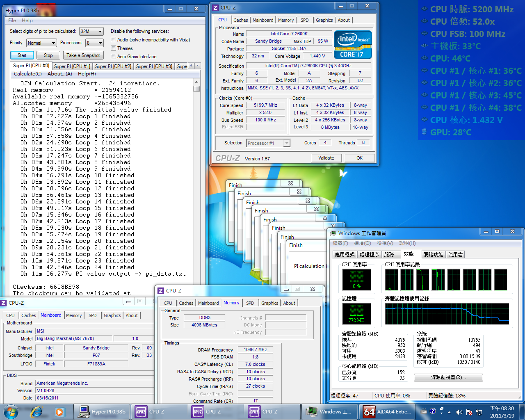Click the Z title icon of CPU-Z processor window
525x420 pixels.
pos(216,7)
